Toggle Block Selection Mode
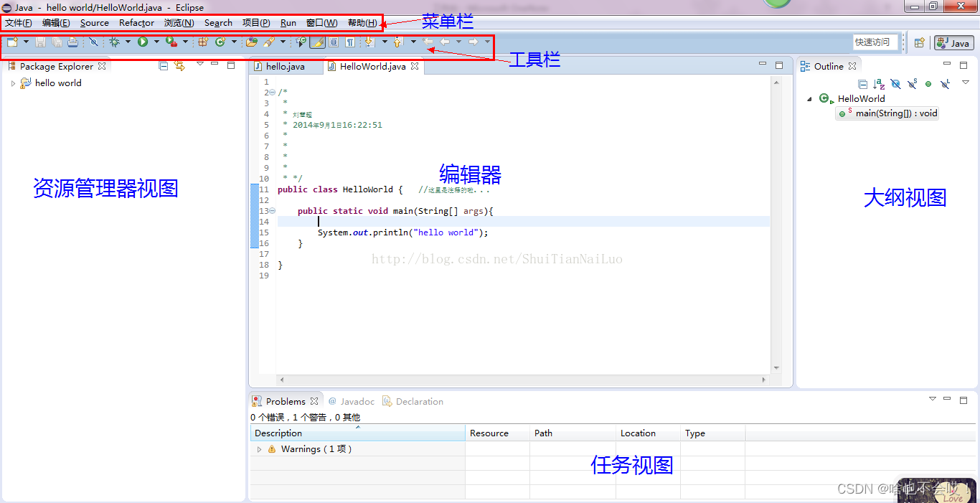The image size is (980, 503). pyautogui.click(x=334, y=42)
